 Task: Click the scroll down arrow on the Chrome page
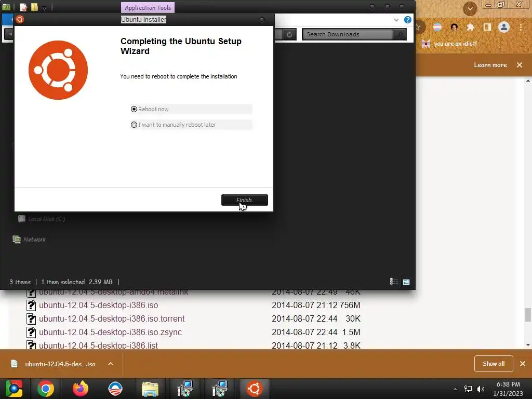(528, 345)
